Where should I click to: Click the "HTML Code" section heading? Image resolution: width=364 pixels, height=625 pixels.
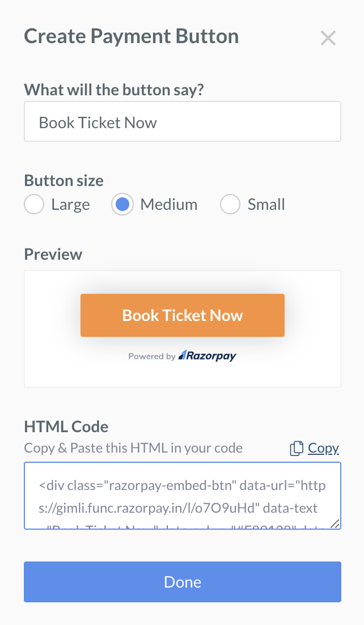click(66, 427)
